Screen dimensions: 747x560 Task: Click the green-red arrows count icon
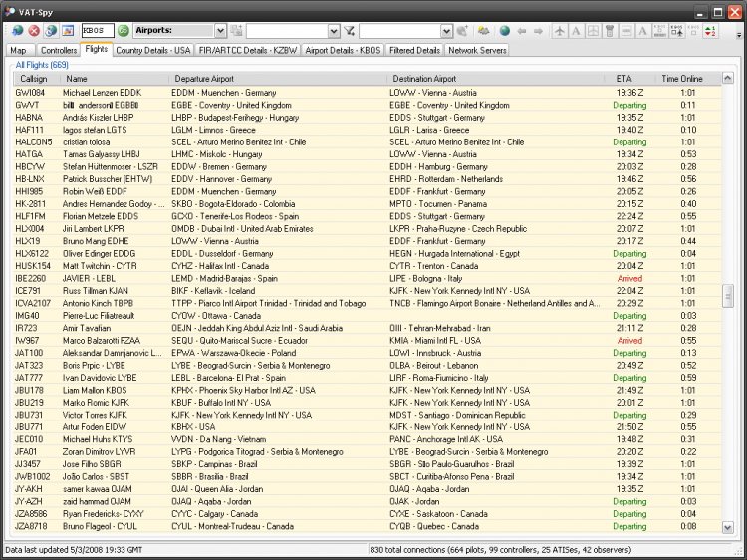pos(710,31)
